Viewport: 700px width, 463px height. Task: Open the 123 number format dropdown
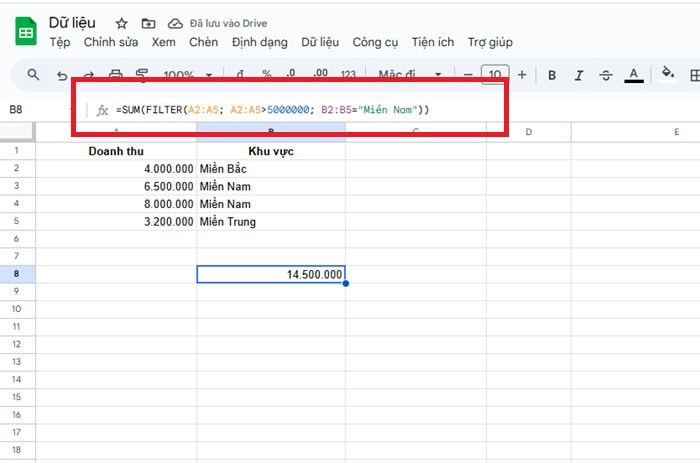point(348,75)
